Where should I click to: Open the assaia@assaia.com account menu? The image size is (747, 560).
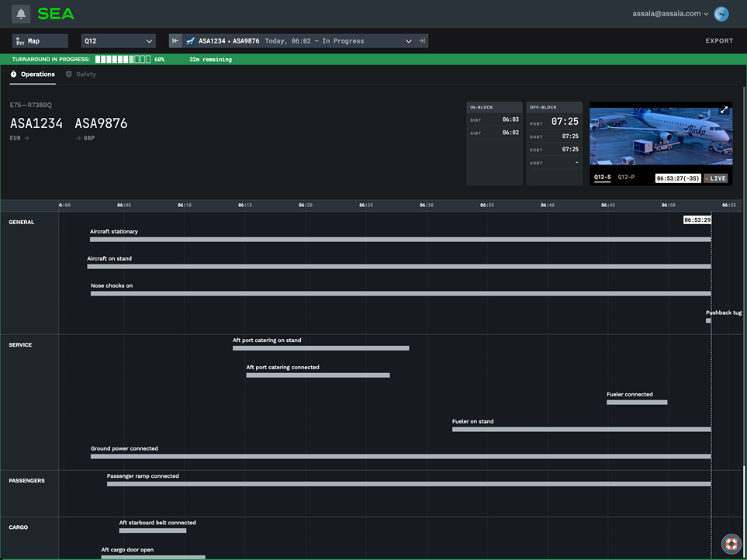[x=671, y=14]
